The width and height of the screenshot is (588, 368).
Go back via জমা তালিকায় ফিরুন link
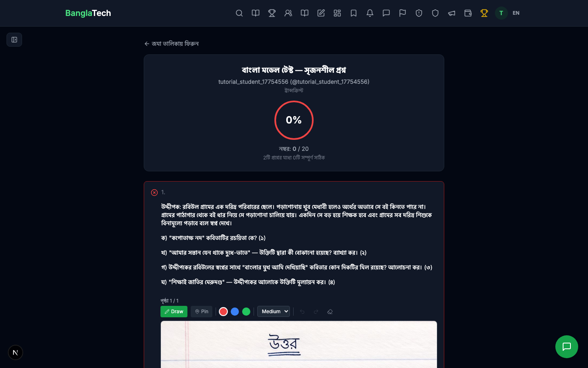[x=171, y=44]
